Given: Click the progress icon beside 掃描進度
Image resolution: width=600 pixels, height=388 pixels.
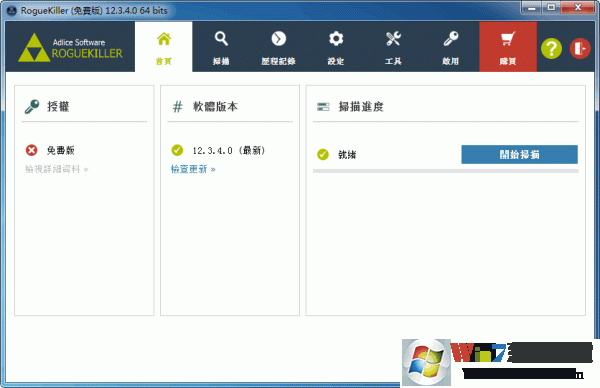Looking at the screenshot, I should [323, 107].
